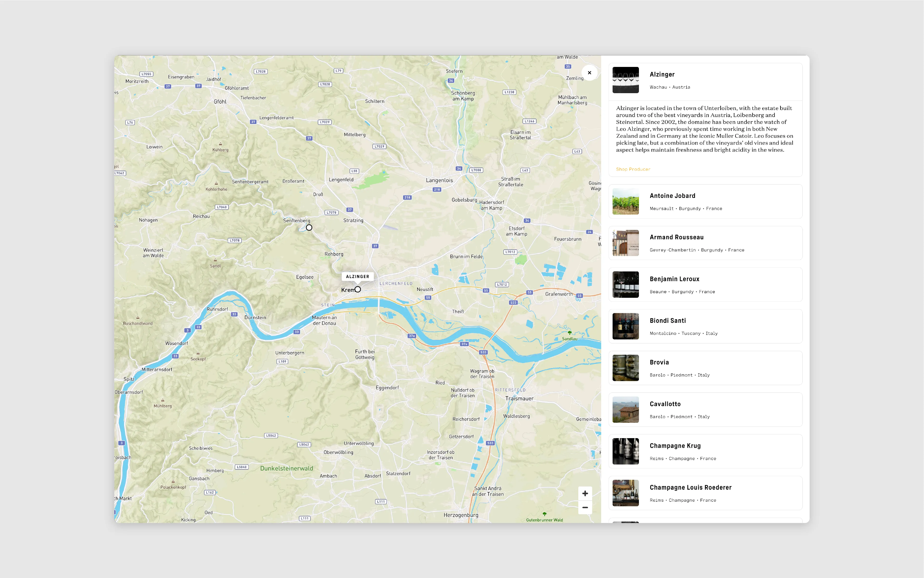Click the Herzogenburg town label on map
Image resolution: width=924 pixels, height=578 pixels.
click(461, 515)
